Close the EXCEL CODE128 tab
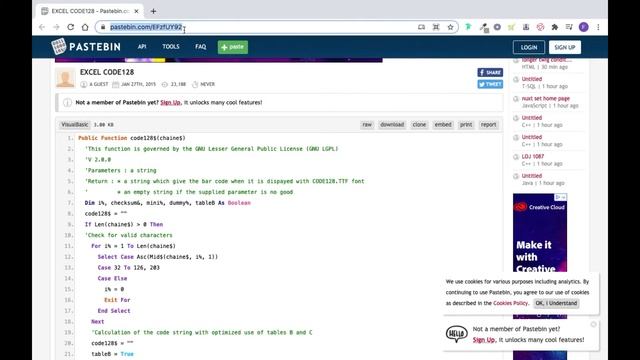The image size is (640, 360). click(136, 11)
